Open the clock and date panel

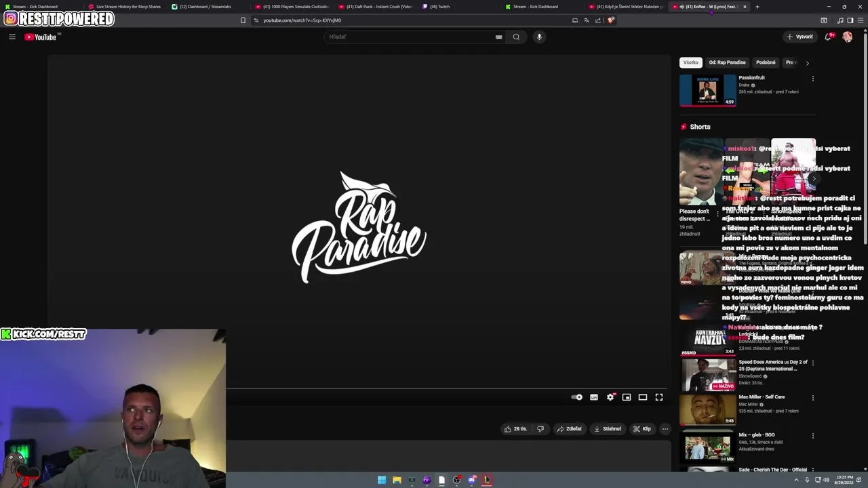coord(844,480)
